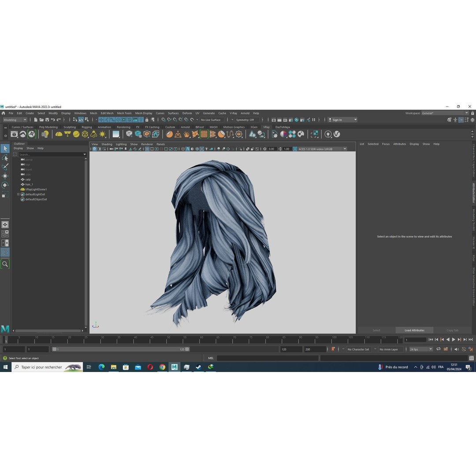The image size is (476, 476).
Task: Click the MEL command line input
Action: point(268,358)
